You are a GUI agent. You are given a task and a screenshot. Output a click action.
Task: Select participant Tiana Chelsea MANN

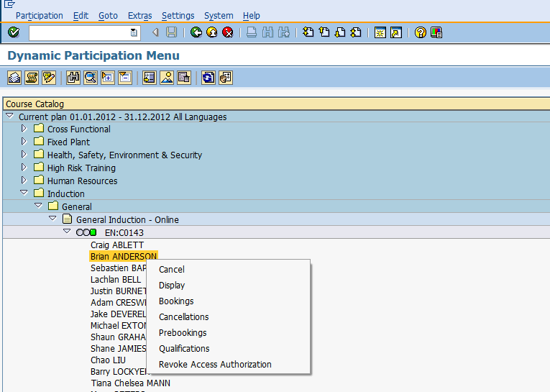[x=130, y=383]
